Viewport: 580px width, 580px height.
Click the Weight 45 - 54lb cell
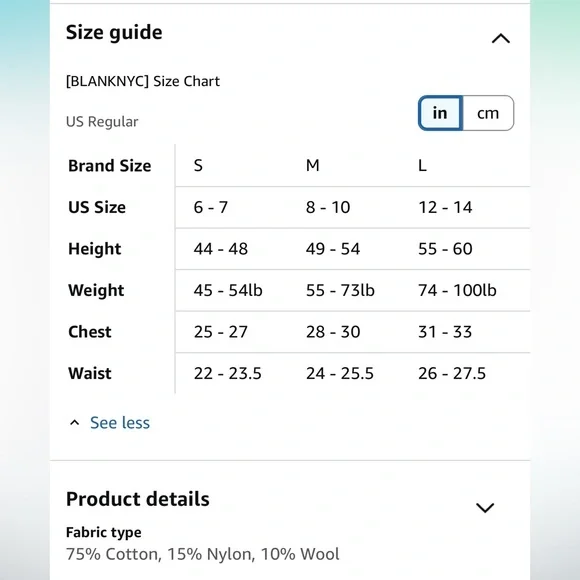[228, 290]
